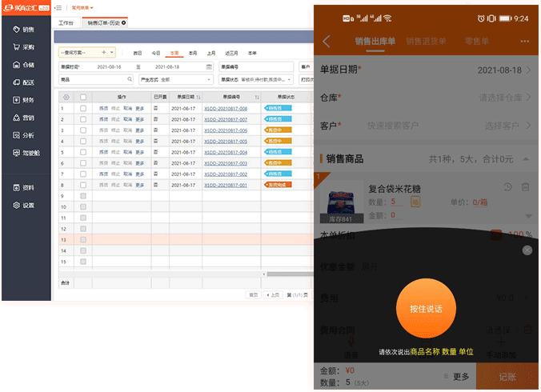Check the checkbox for row 1
The image size is (541, 392).
click(82, 108)
